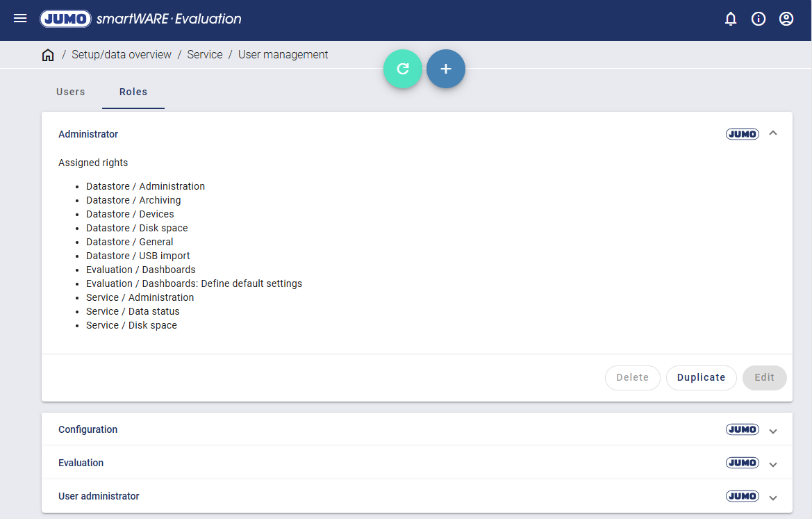
Task: Click the Delete button
Action: pyautogui.click(x=632, y=377)
